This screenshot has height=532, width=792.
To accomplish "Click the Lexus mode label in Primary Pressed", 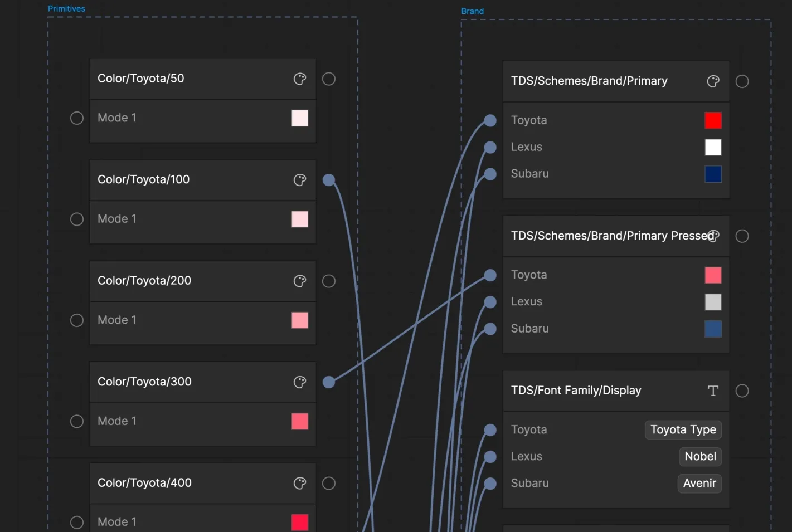I will tap(527, 302).
